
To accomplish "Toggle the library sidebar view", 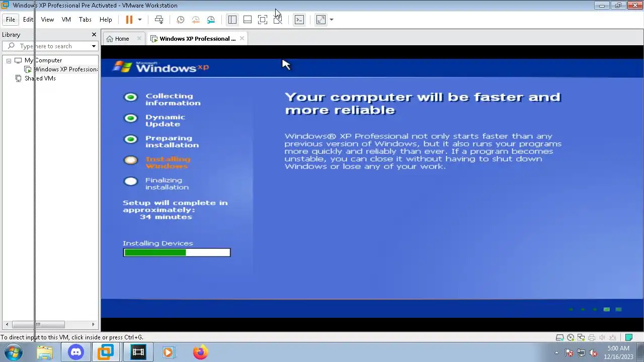I will [232, 20].
